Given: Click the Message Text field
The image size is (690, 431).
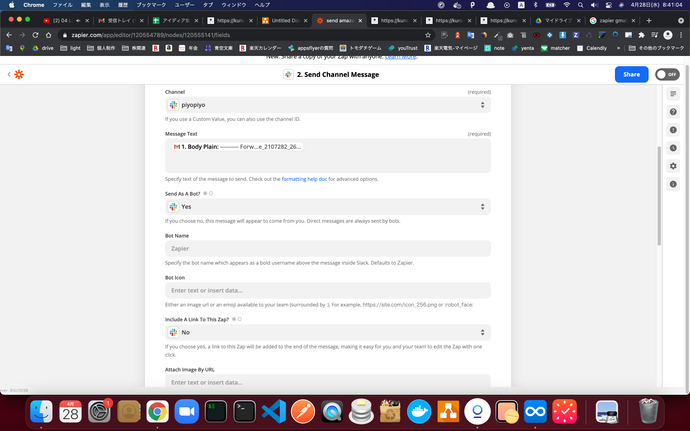Looking at the screenshot, I should click(328, 155).
